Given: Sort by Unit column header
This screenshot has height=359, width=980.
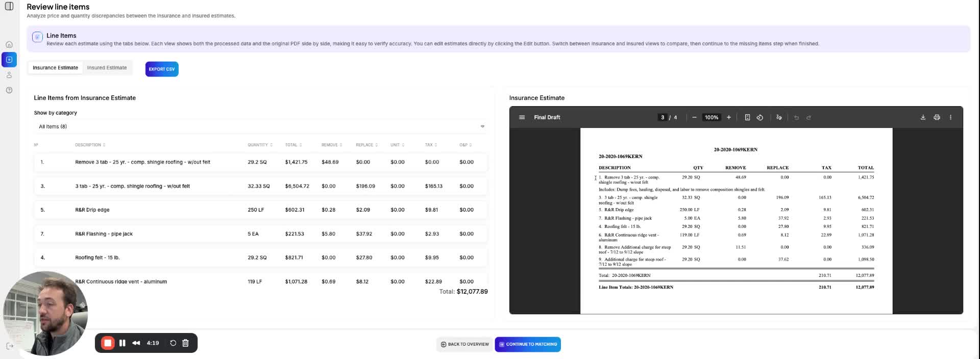Looking at the screenshot, I should point(398,145).
